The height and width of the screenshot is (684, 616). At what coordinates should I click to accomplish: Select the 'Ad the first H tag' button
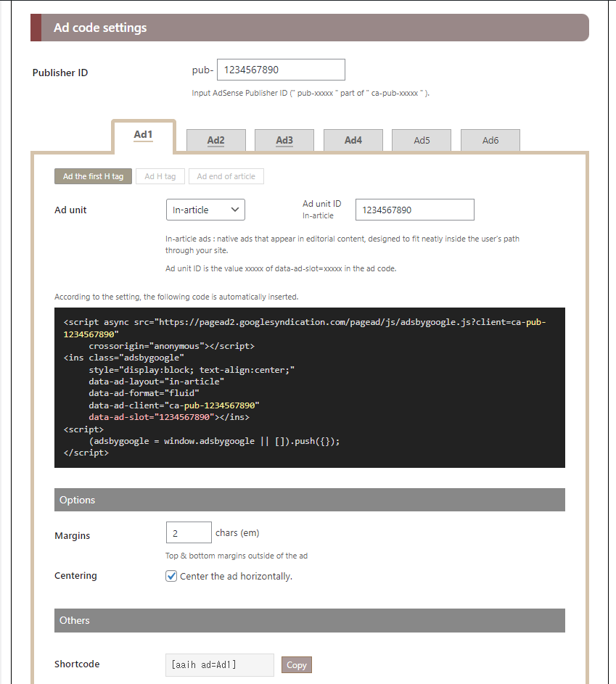93,176
